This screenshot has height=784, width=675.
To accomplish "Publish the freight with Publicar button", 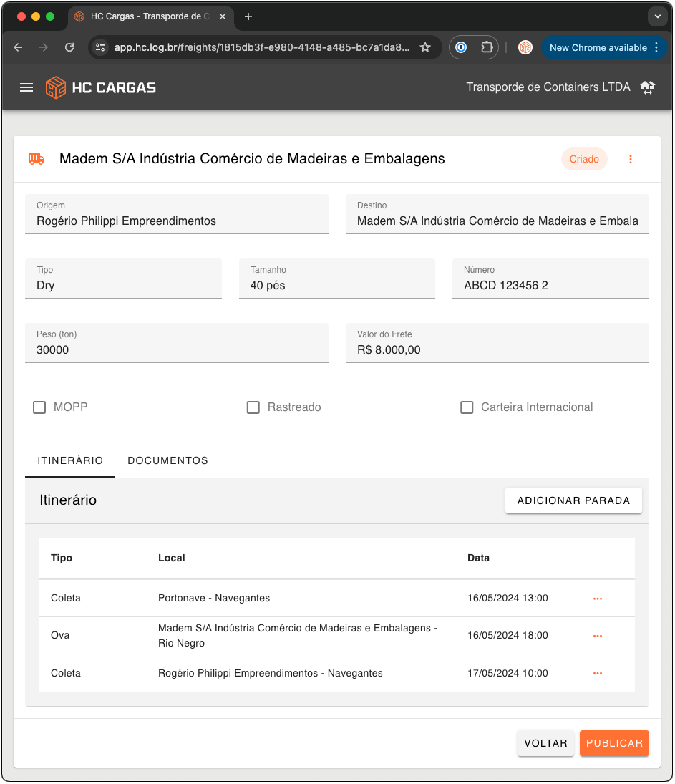I will click(x=614, y=743).
